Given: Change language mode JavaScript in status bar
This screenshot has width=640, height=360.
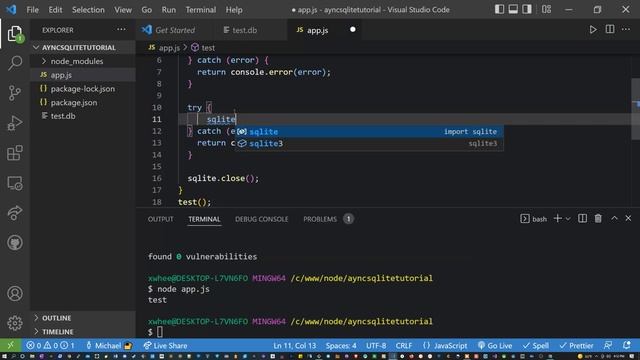Looking at the screenshot, I should [445, 346].
